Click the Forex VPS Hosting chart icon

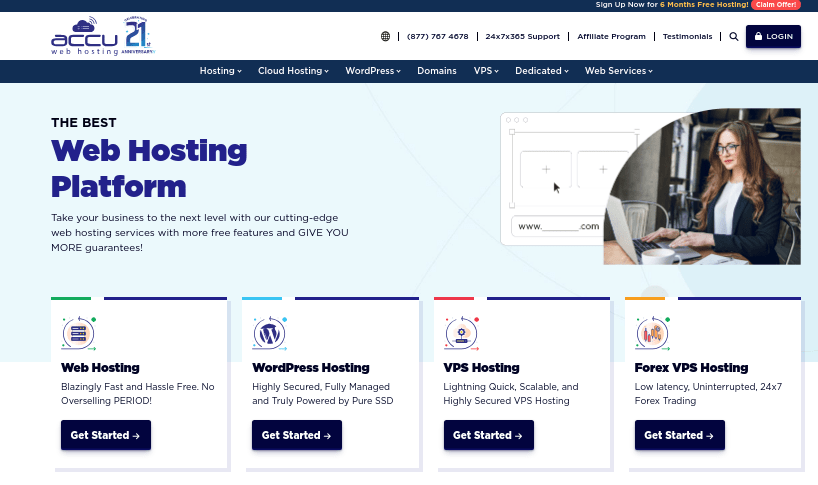[x=652, y=333]
